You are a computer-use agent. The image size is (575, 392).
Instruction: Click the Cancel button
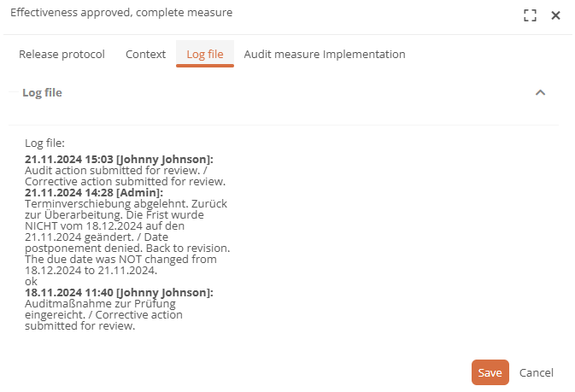coord(537,372)
